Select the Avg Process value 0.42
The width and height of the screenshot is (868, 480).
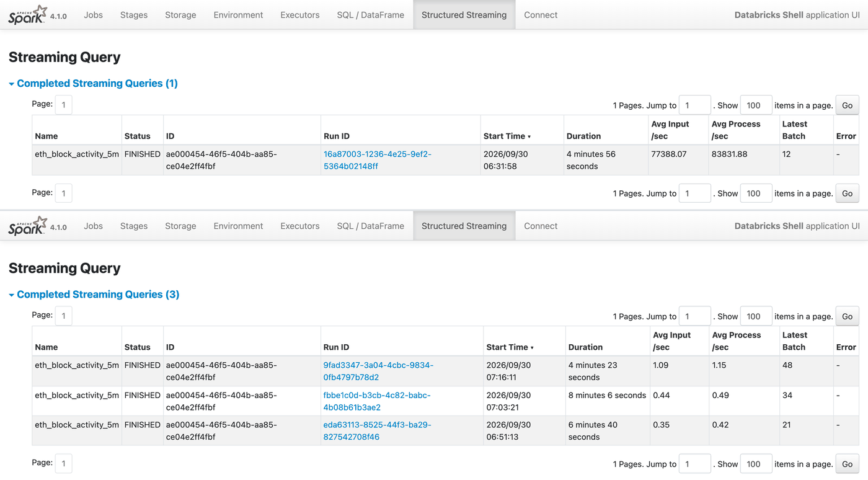(719, 425)
